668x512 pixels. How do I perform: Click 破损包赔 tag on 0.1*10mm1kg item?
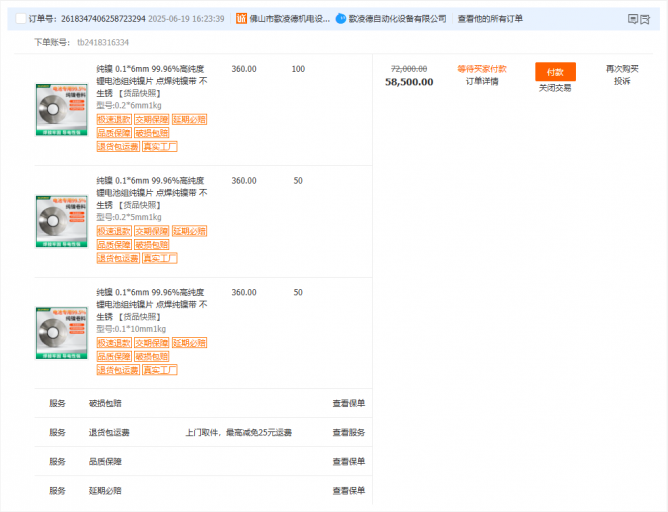(152, 357)
